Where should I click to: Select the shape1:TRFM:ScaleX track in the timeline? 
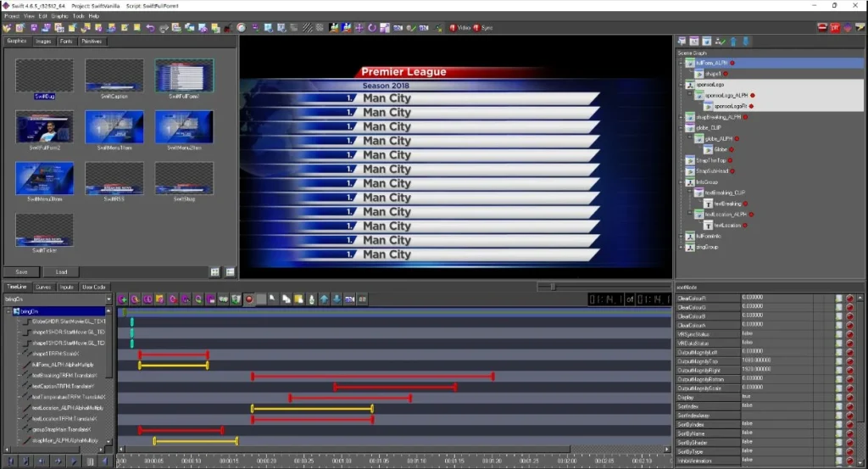tap(55, 354)
